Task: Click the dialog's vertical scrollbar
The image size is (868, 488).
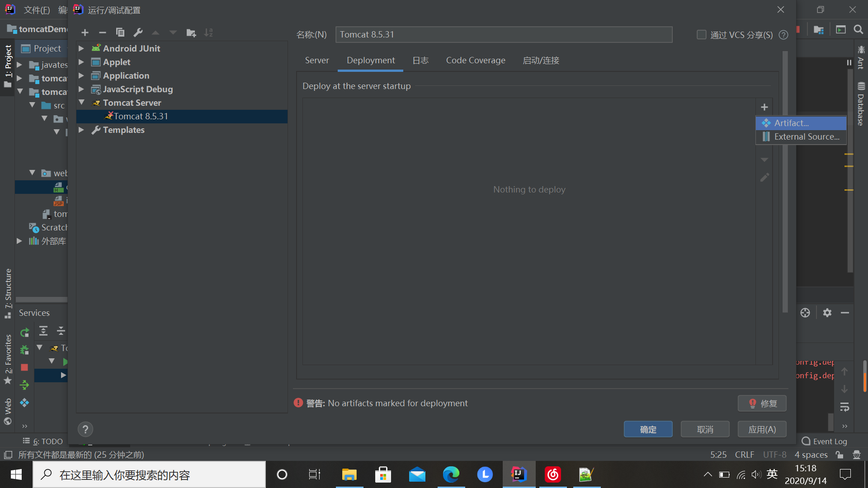Action: point(785,181)
